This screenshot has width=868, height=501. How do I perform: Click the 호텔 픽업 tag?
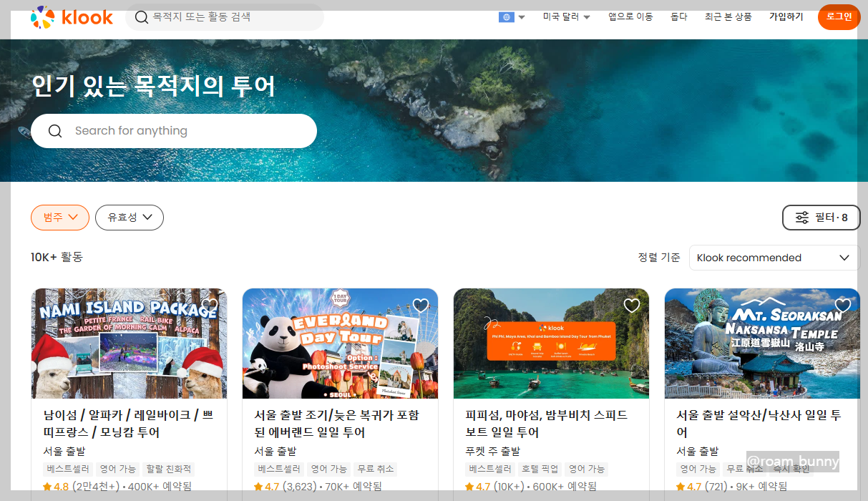(x=540, y=470)
